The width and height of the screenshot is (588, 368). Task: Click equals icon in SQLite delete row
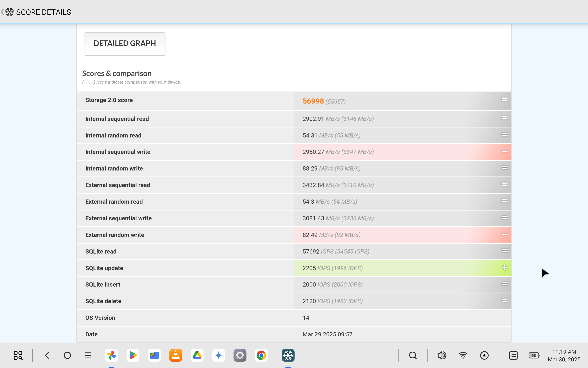pyautogui.click(x=504, y=300)
